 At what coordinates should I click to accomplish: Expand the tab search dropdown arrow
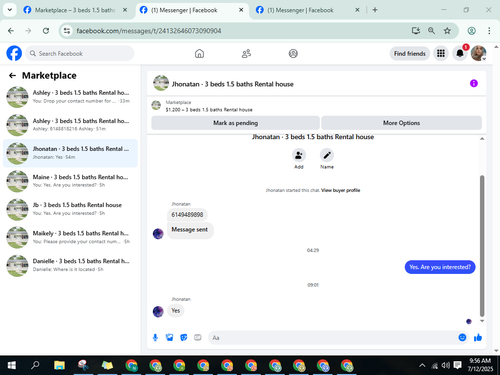tap(10, 10)
